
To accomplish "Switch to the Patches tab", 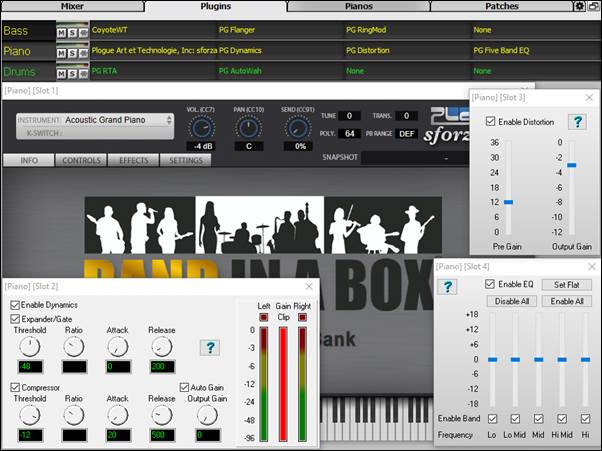I will 501,6.
